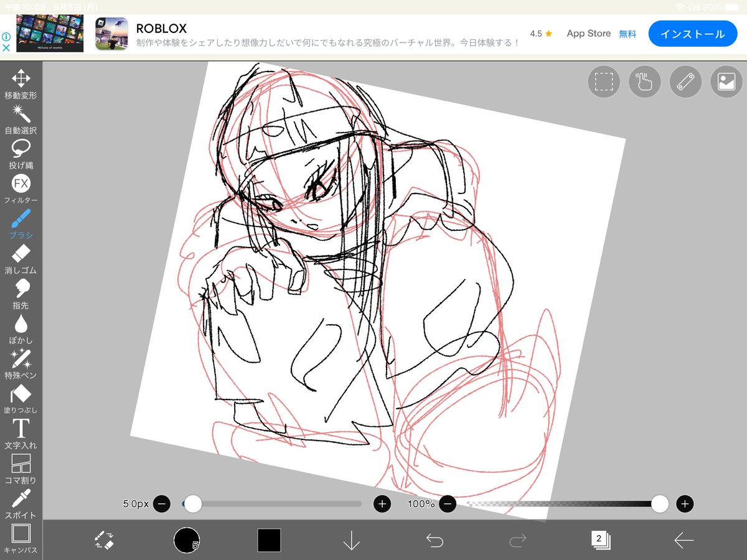The width and height of the screenshot is (747, 560).
Task: Open the ruler tool icon
Action: [685, 82]
